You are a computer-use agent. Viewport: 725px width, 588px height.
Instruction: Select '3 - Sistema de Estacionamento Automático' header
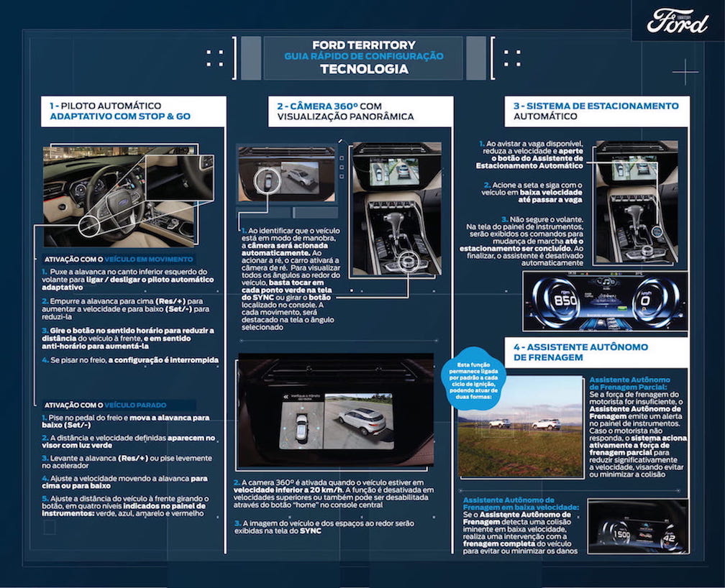[596, 111]
